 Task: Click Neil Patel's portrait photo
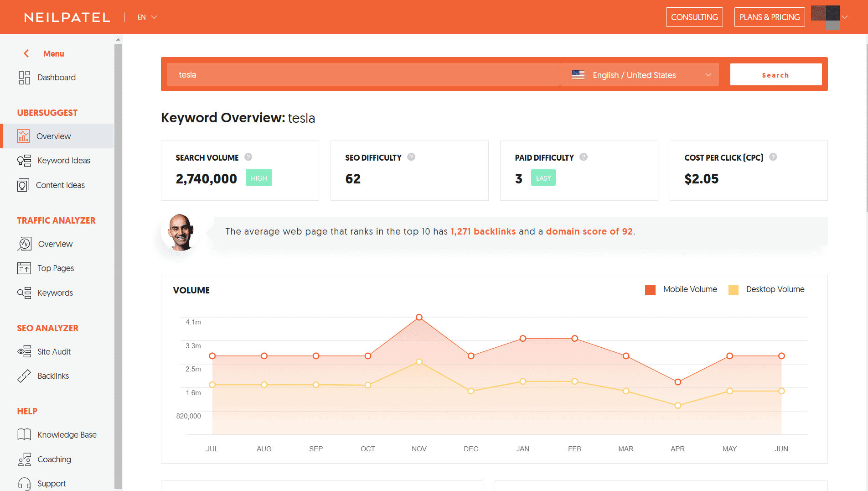pos(181,232)
